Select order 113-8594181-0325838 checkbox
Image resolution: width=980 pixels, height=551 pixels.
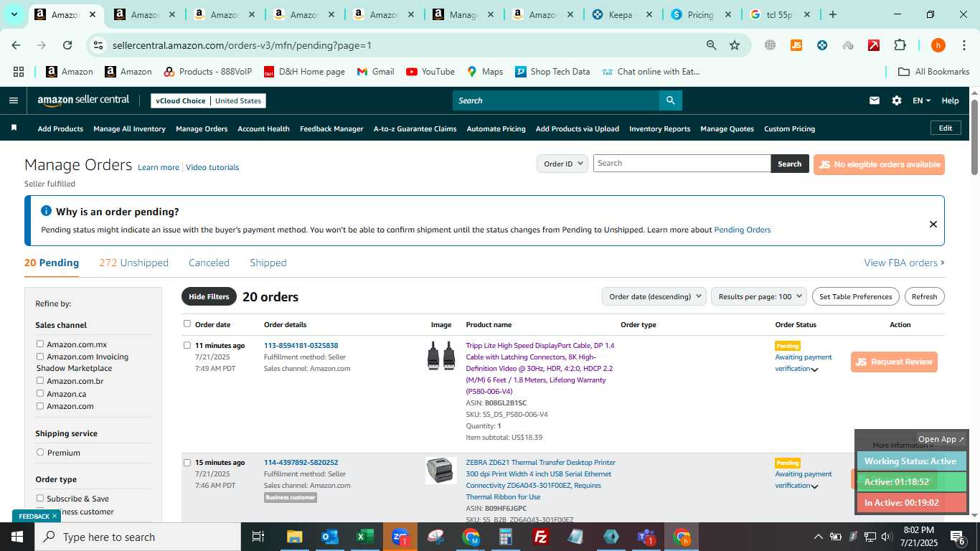[187, 345]
